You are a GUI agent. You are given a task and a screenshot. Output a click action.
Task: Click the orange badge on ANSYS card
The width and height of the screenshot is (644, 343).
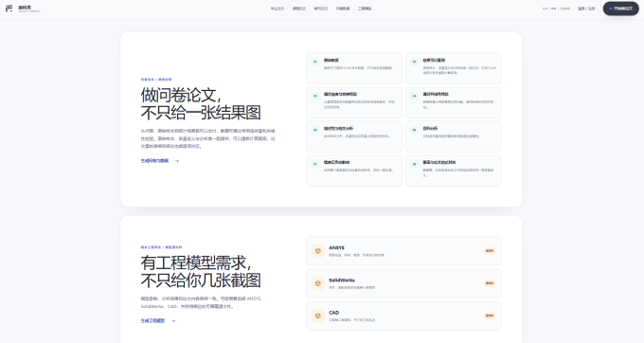[490, 250]
